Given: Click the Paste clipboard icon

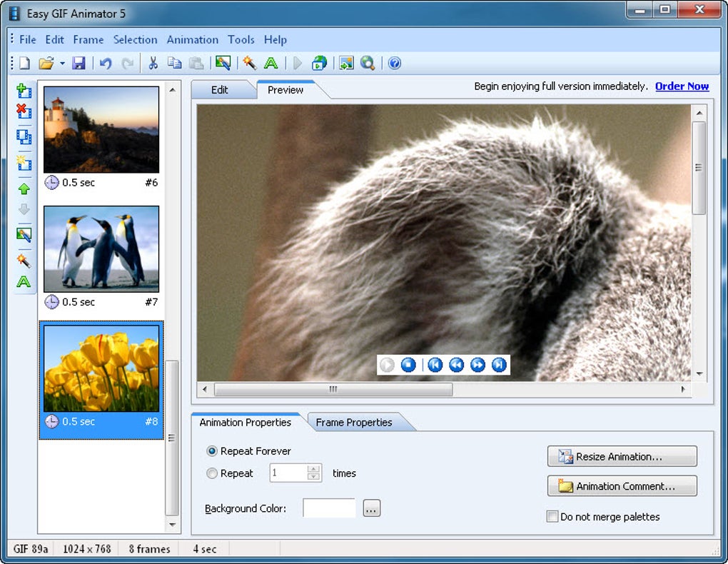Looking at the screenshot, I should click(196, 63).
